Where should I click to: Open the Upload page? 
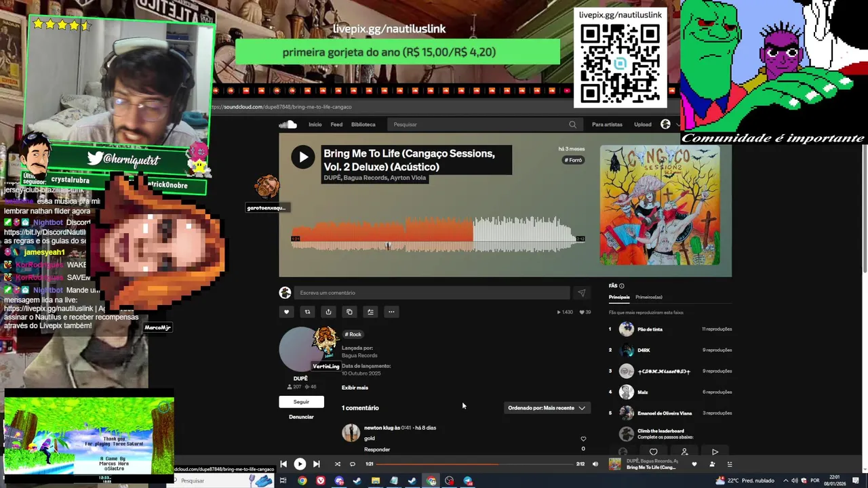pos(643,124)
